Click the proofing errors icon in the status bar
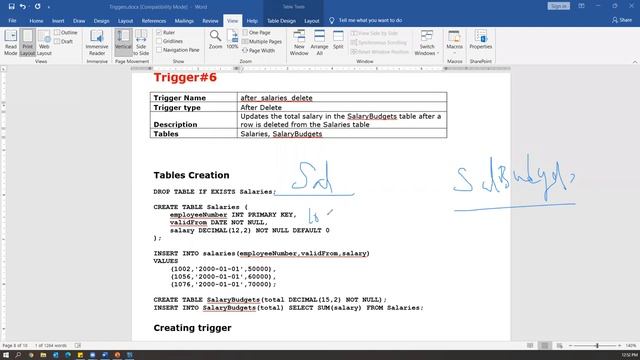 (x=78, y=345)
